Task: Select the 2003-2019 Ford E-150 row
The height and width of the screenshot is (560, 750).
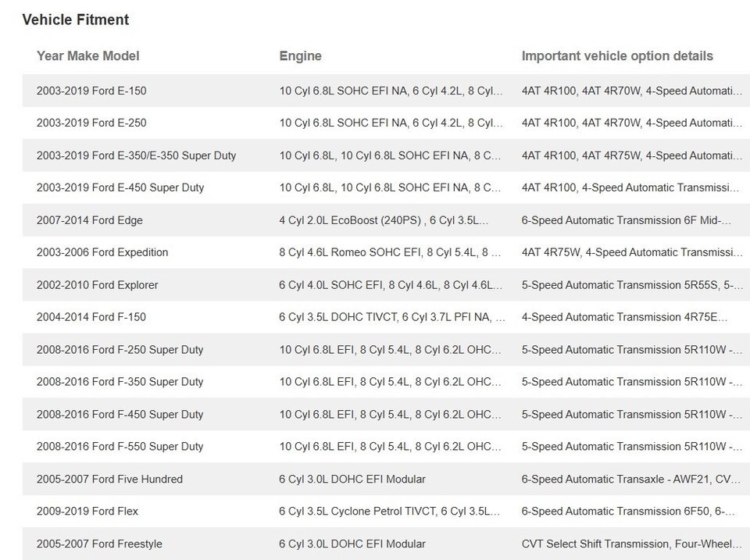Action: click(91, 91)
